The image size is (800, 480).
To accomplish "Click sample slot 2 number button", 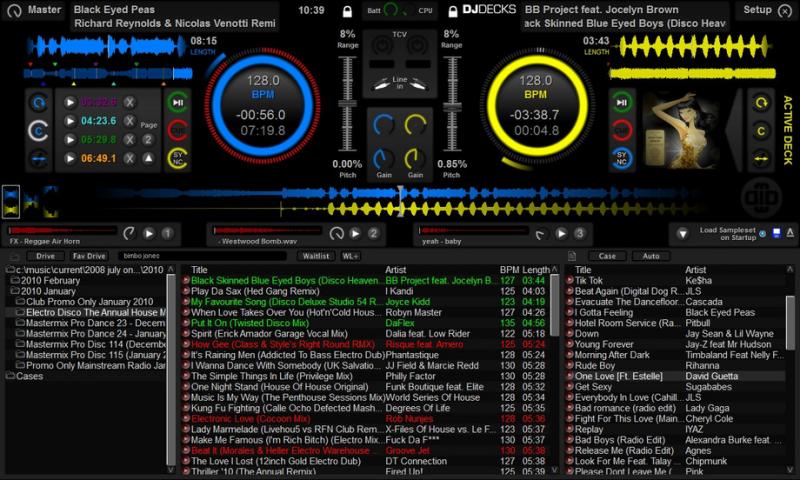I will [373, 233].
